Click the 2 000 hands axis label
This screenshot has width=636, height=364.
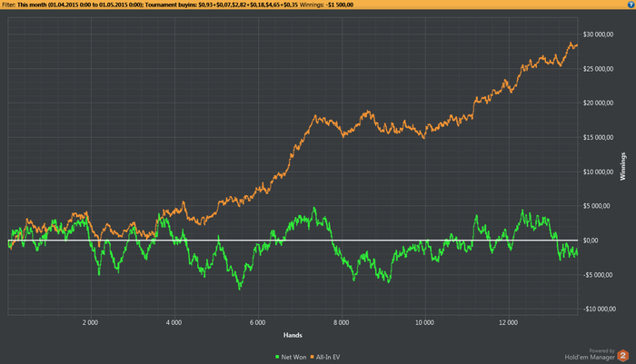coord(91,322)
